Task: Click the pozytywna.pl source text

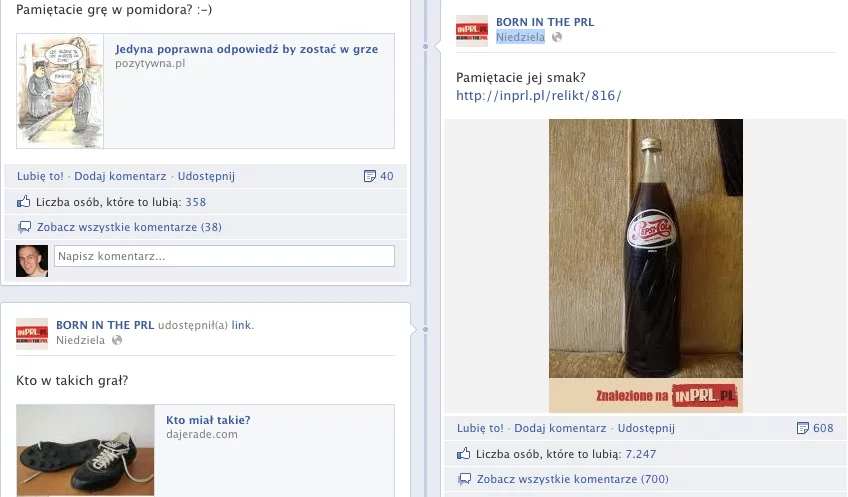Action: click(x=150, y=63)
